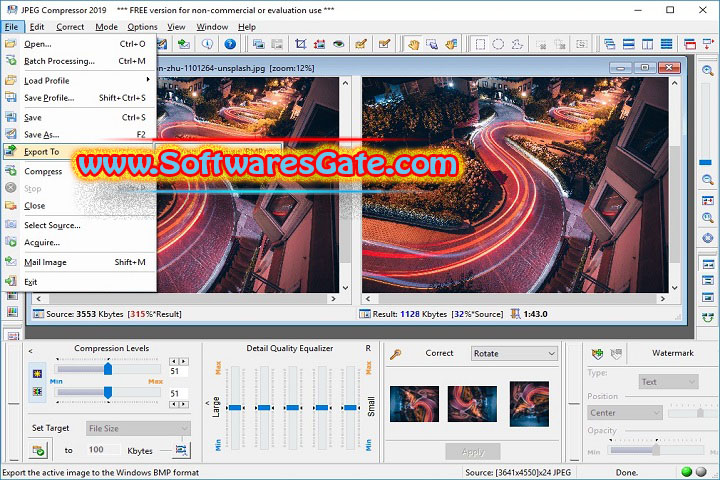Collapse Compression Levels panel with < arrow
720x480 pixels.
[30, 351]
